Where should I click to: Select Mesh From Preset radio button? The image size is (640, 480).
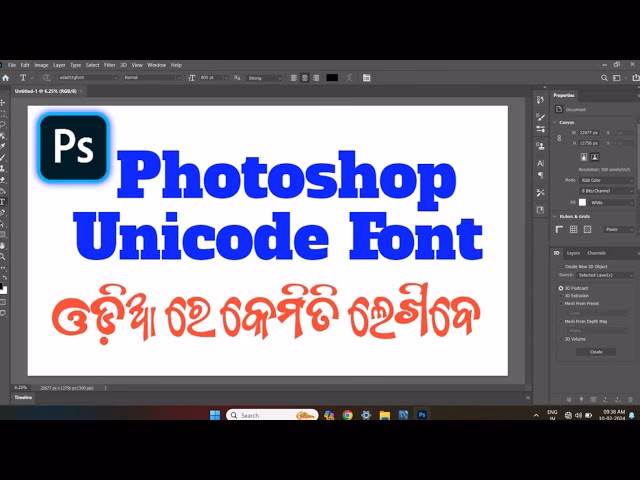pyautogui.click(x=561, y=303)
